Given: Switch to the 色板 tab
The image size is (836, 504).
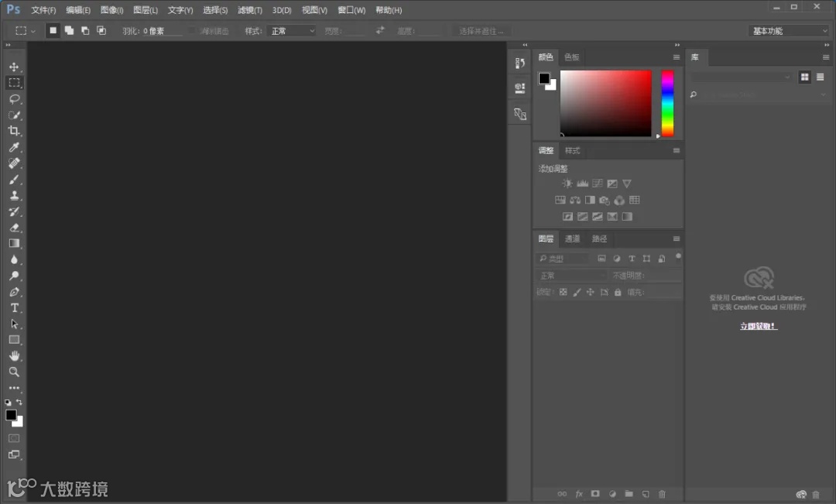Looking at the screenshot, I should (x=571, y=57).
